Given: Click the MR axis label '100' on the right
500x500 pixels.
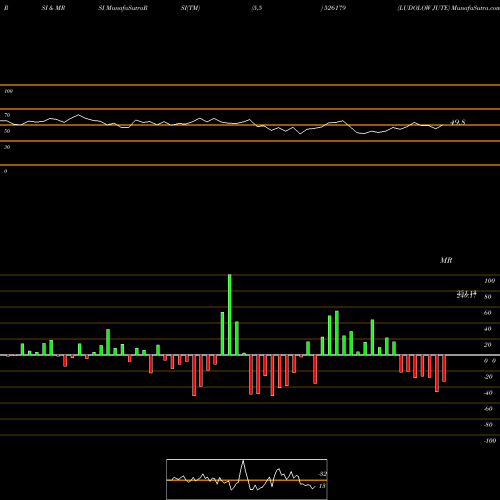Looking at the screenshot, I should click(489, 281).
